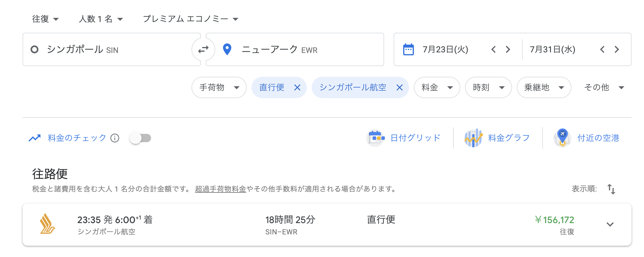Image resolution: width=644 pixels, height=257 pixels.
Task: Open the 日付グリッド date grid
Action: click(403, 138)
